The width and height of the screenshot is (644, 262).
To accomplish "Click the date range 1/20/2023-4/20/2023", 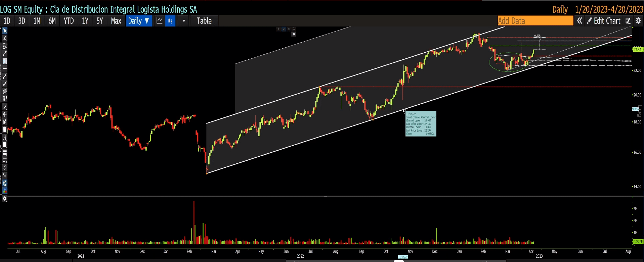I will (x=609, y=9).
